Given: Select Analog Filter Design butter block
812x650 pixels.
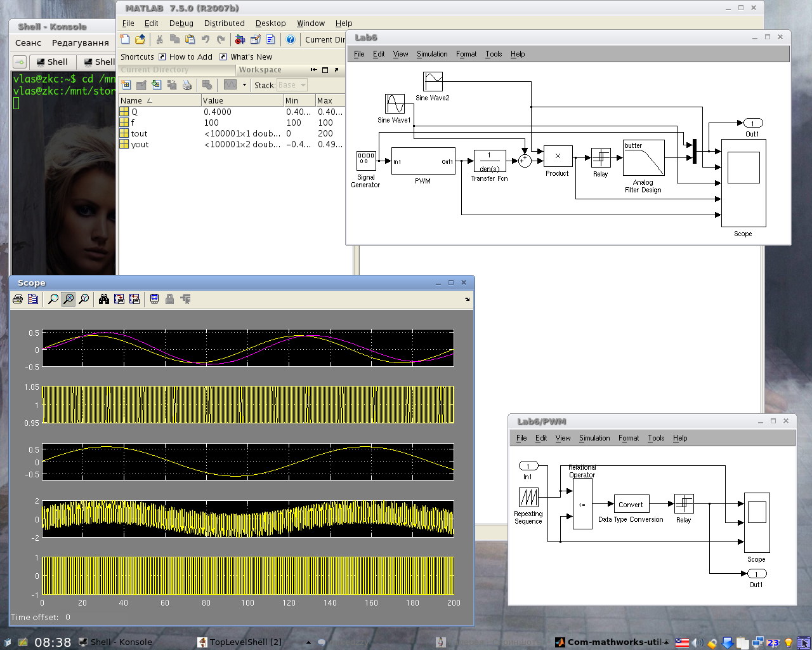Looking at the screenshot, I should (644, 158).
